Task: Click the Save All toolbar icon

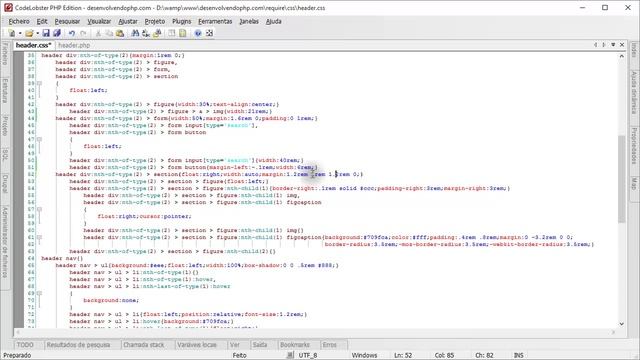Action: [x=57, y=33]
